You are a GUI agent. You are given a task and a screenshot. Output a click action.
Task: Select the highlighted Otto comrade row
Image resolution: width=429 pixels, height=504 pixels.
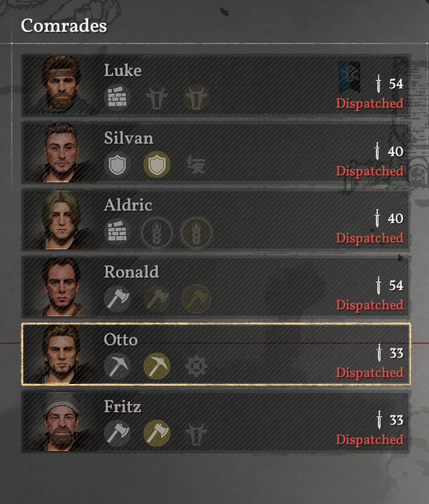coord(216,354)
